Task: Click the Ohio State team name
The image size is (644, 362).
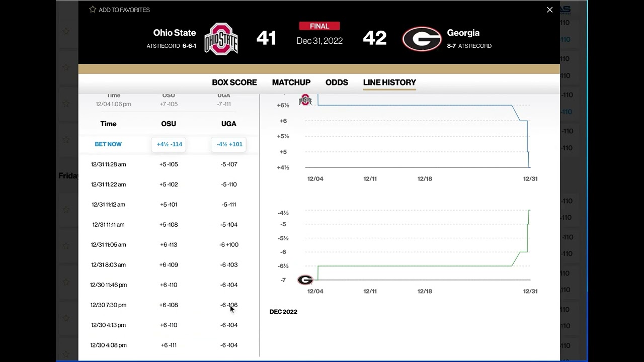Action: coord(175,33)
